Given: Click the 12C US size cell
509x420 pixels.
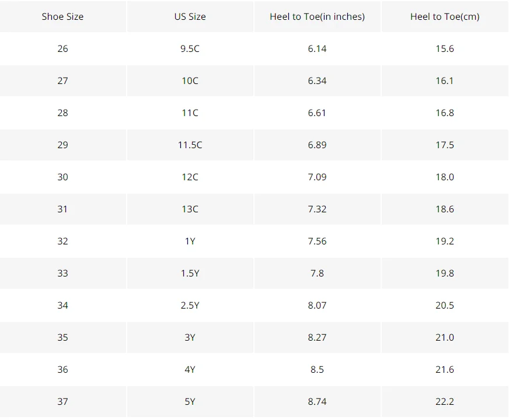Looking at the screenshot, I should tap(190, 177).
